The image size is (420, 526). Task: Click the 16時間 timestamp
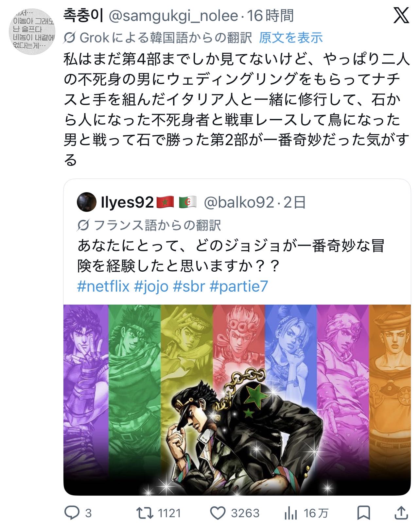[x=270, y=16]
